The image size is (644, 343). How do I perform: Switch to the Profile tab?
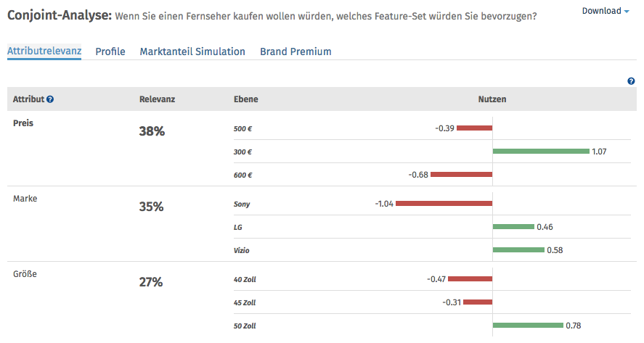click(x=110, y=51)
